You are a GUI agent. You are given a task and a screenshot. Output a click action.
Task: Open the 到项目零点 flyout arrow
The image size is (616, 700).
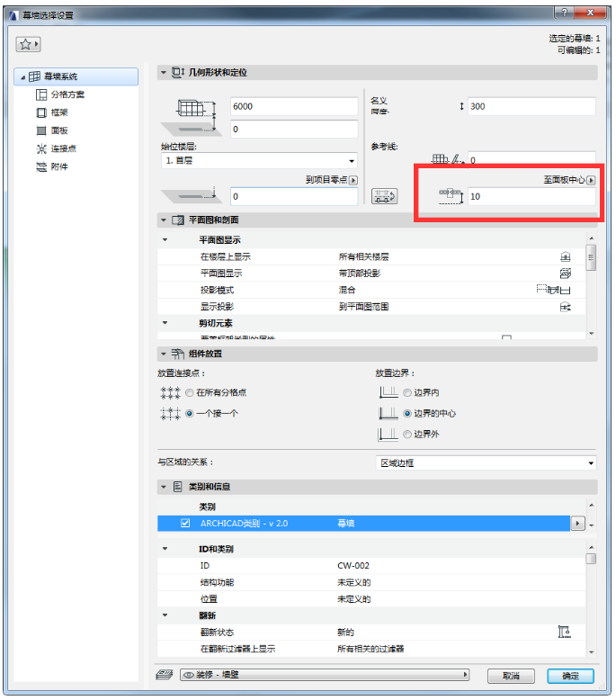point(353,180)
